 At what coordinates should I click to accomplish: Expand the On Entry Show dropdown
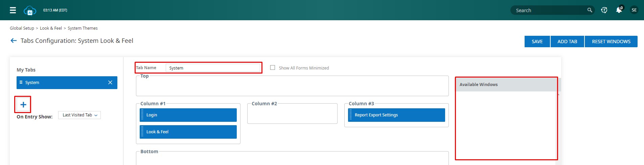79,115
